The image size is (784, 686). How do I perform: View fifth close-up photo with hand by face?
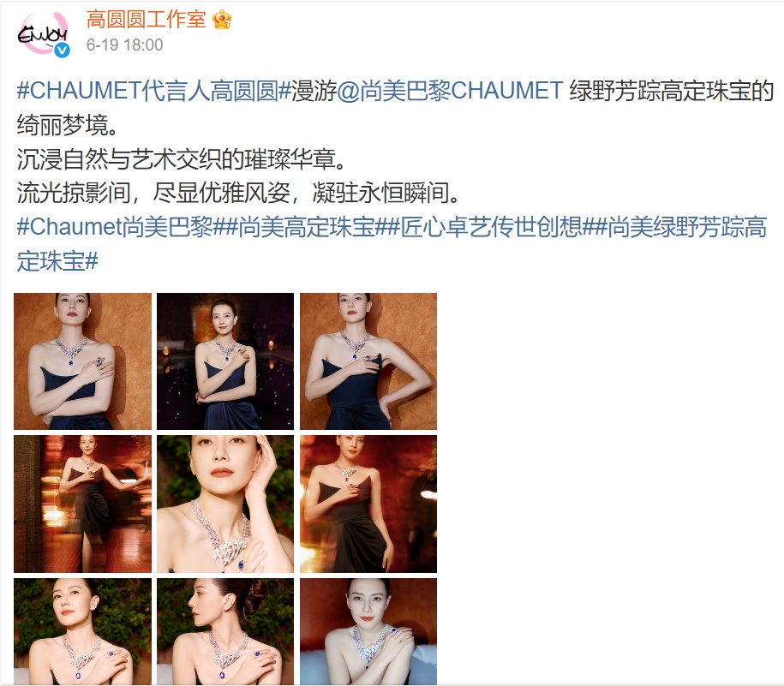point(225,504)
